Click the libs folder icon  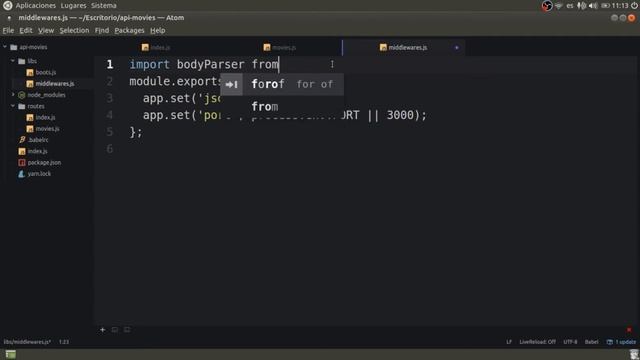pyautogui.click(x=22, y=61)
